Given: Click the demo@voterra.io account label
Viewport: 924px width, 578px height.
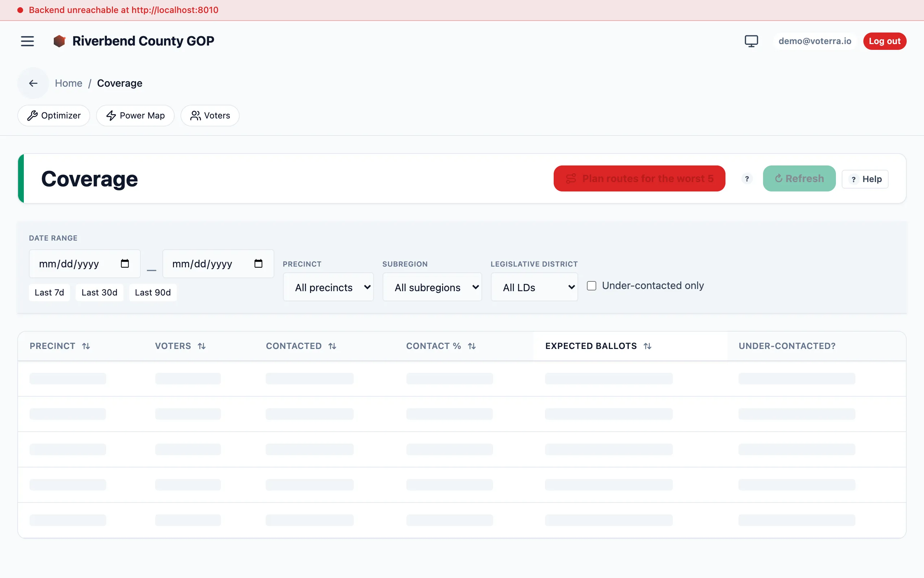Looking at the screenshot, I should tap(815, 41).
